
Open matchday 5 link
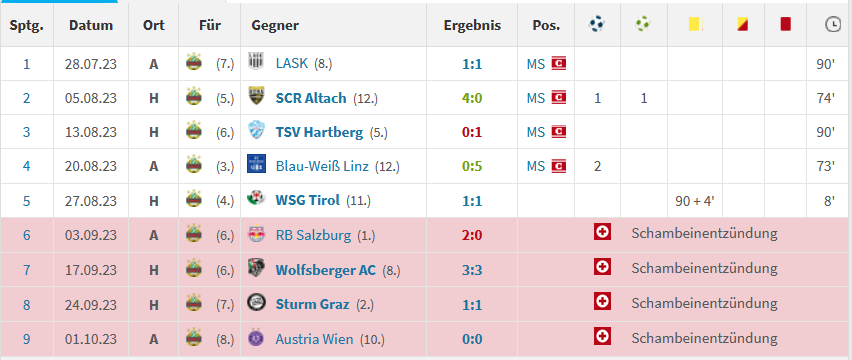pyautogui.click(x=27, y=201)
